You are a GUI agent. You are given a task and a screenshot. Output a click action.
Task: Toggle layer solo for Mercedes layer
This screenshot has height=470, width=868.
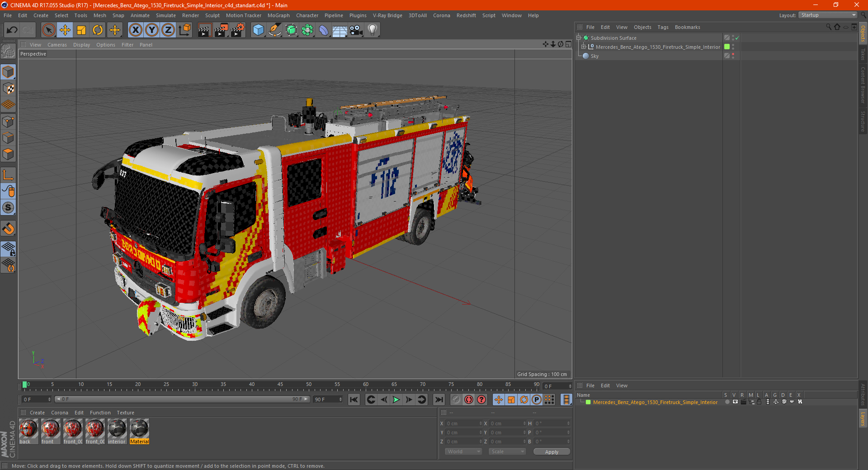click(x=727, y=402)
